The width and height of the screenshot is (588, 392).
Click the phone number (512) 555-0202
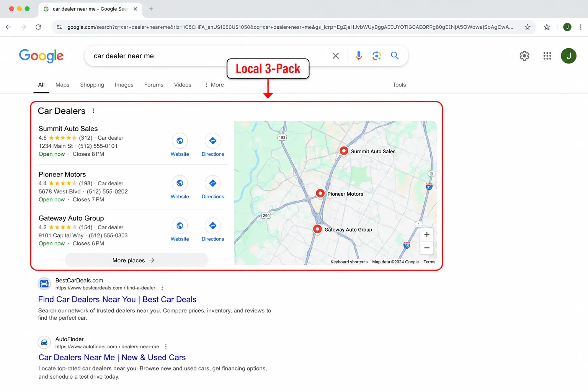107,191
